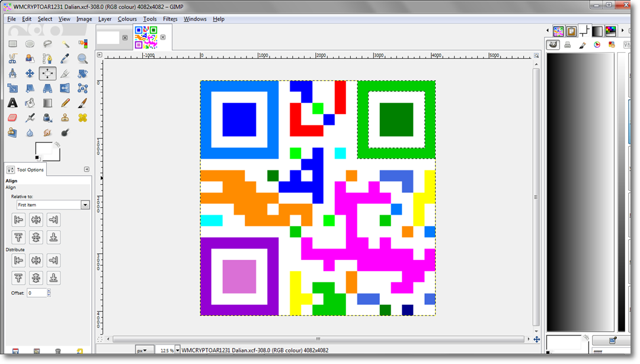Open the Filters menu

point(170,19)
